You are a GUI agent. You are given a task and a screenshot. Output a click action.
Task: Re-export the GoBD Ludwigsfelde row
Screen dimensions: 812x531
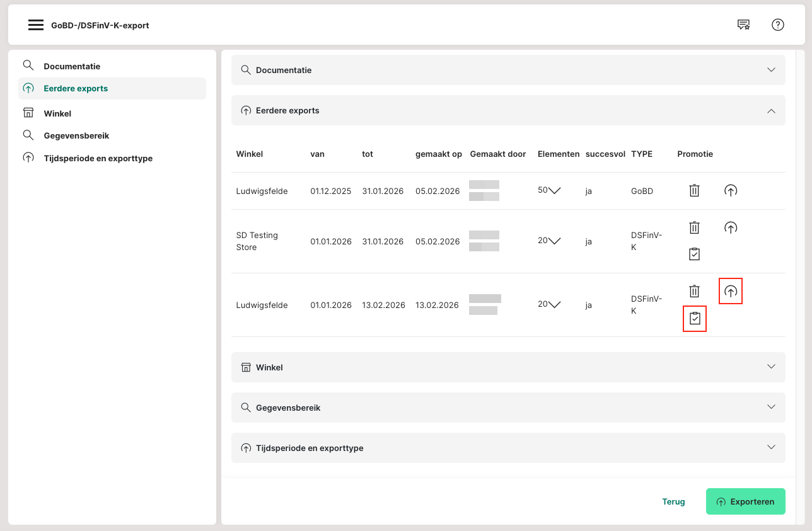coord(730,190)
